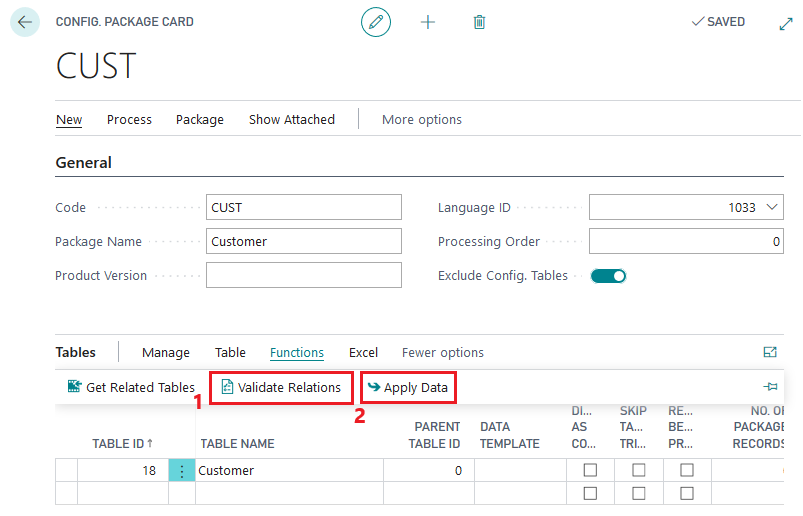Click the TABLE NAME column header
803x516 pixels.
coord(237,443)
